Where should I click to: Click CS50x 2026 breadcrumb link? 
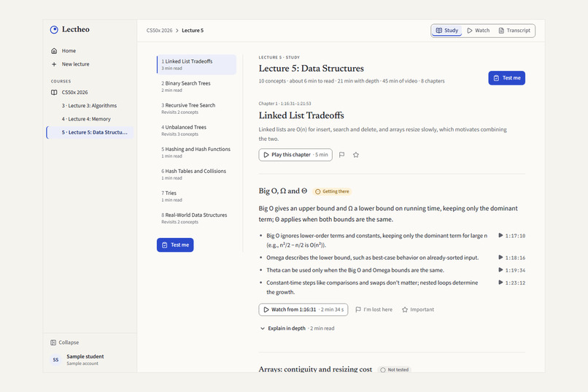pyautogui.click(x=159, y=31)
